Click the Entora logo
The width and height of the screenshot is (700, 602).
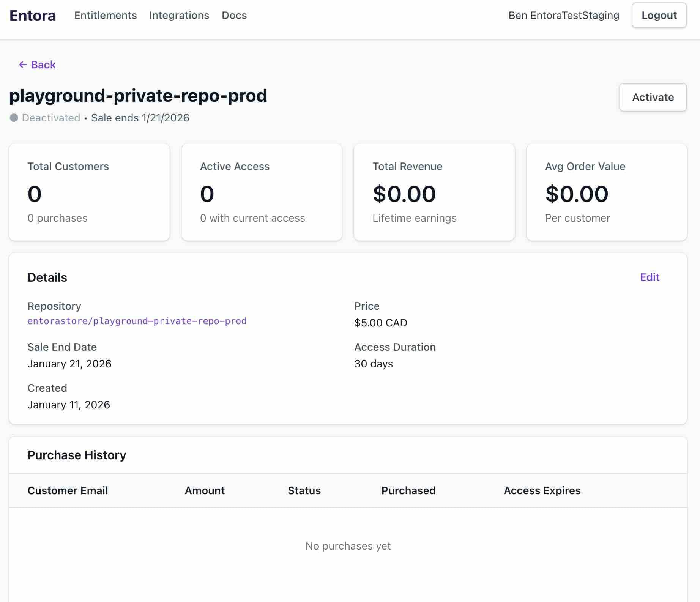[x=32, y=15]
